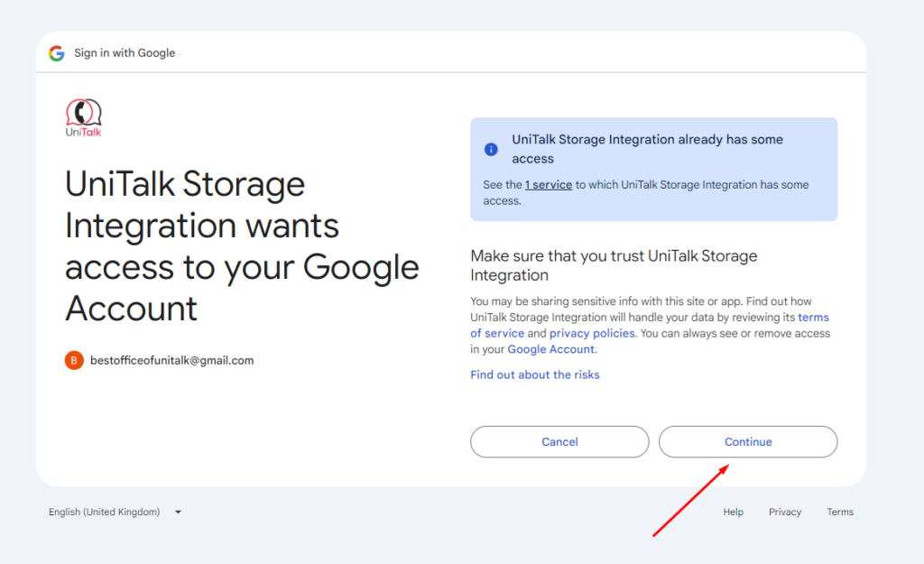Click the blue info icon in the banner
This screenshot has height=564, width=924.
pyautogui.click(x=491, y=149)
